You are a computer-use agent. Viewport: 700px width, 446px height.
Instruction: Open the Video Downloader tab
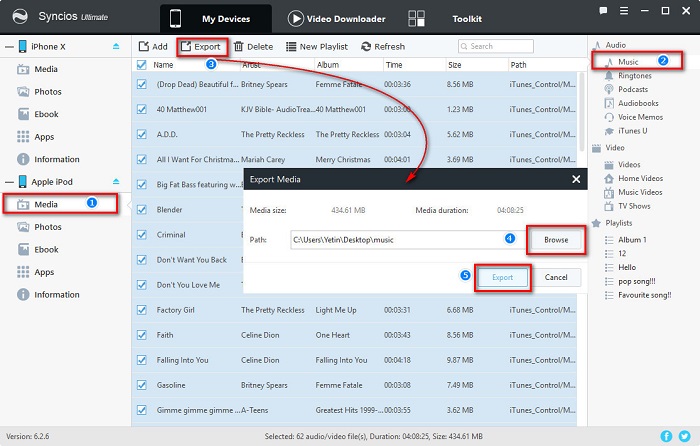337,19
